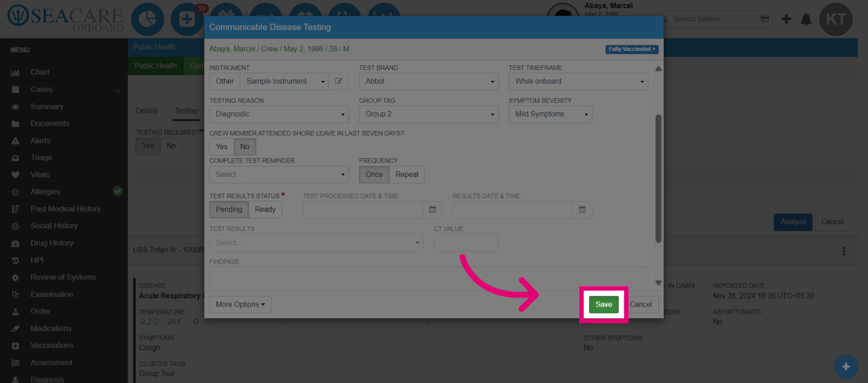The width and height of the screenshot is (868, 383).
Task: Click the floating blue plus button
Action: (x=846, y=366)
